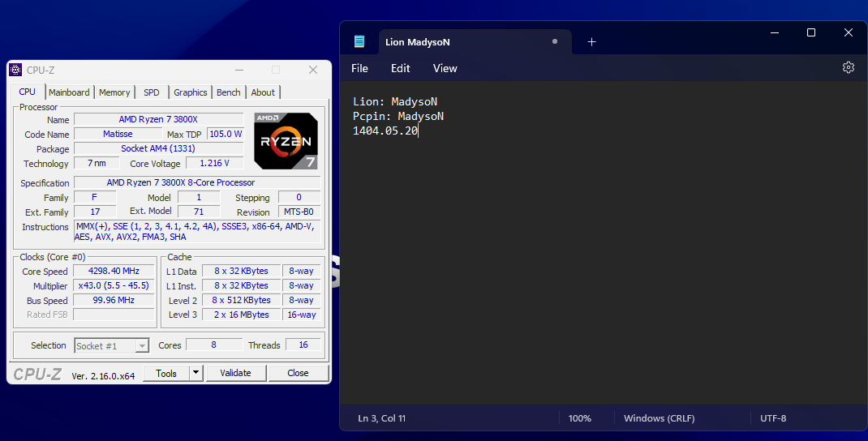Click the date text 1404.05.20

coord(385,131)
